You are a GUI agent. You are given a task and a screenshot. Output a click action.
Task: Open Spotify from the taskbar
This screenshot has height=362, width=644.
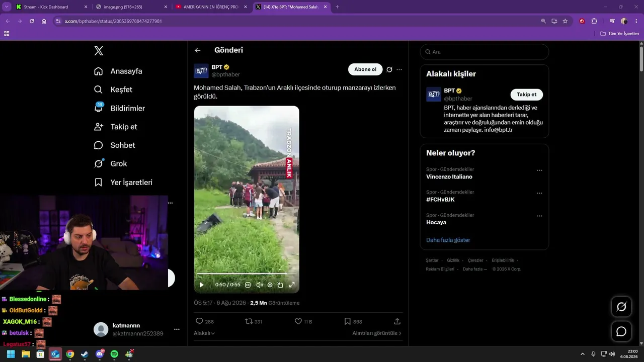coord(114,354)
